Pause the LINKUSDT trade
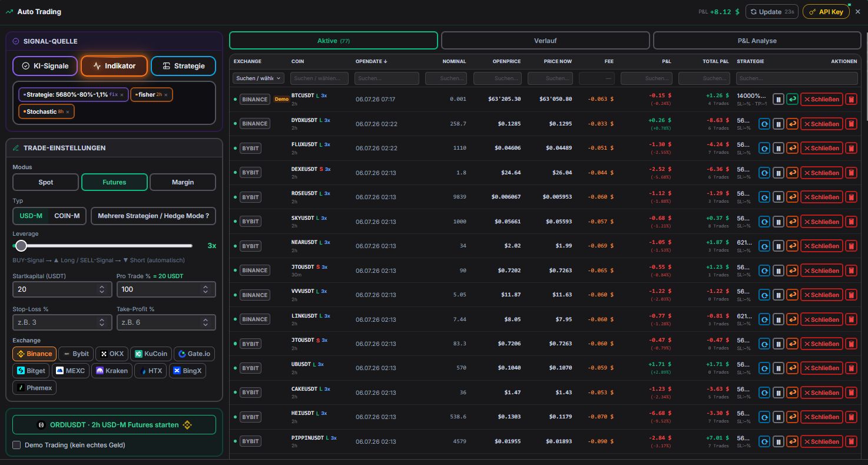This screenshot has height=465, width=868. 778,319
